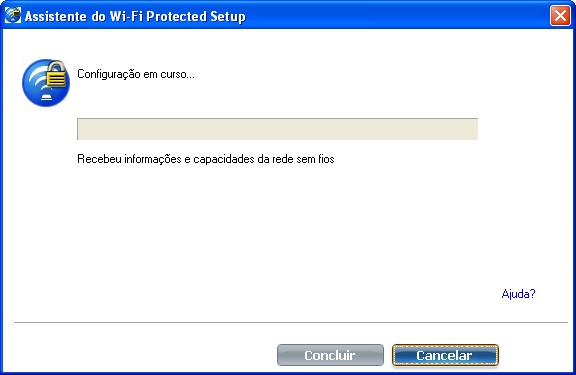Open help via the Ajuda? link
This screenshot has width=576, height=375.
[518, 294]
